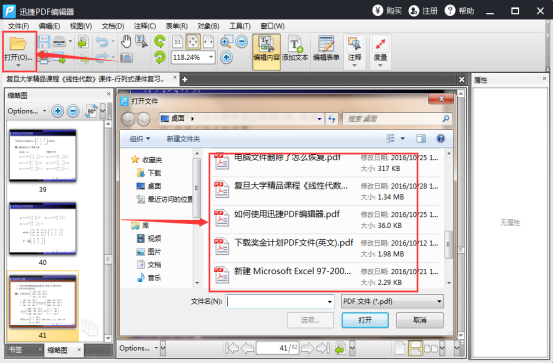The width and height of the screenshot is (554, 363).
Task: Open the 注释(C) menu
Action: click(x=145, y=26)
